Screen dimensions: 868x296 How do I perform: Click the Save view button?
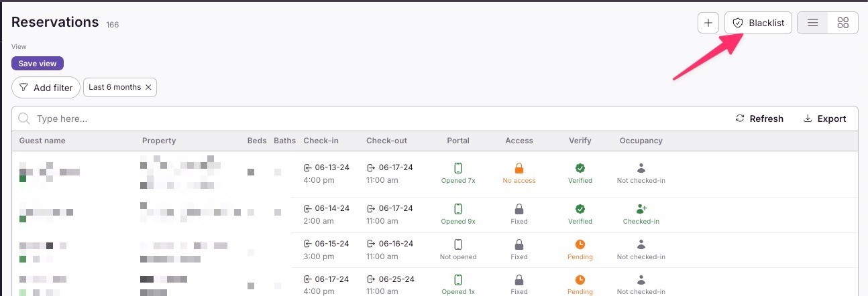(x=38, y=64)
